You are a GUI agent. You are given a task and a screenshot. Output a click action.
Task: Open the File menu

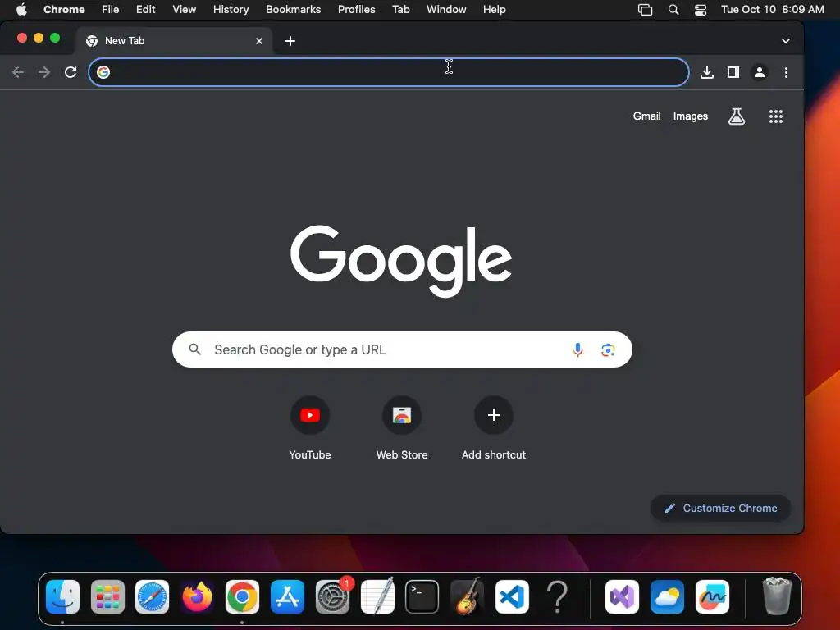pyautogui.click(x=111, y=9)
